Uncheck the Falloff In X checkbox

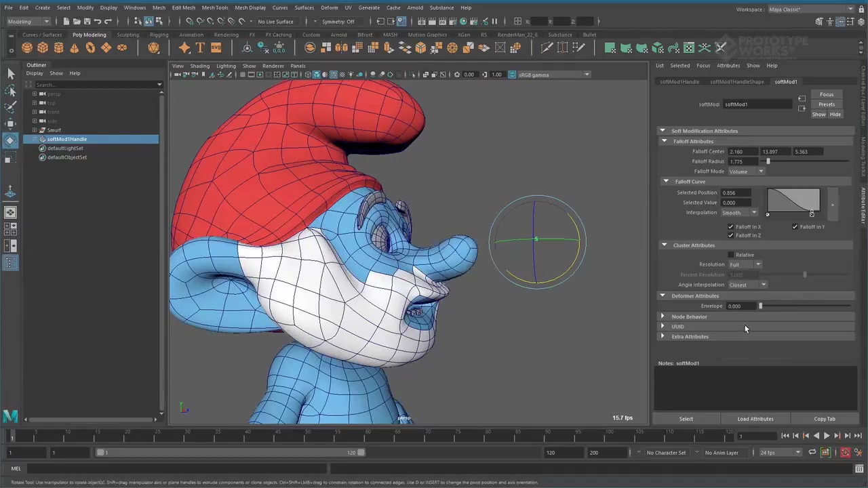(x=730, y=226)
